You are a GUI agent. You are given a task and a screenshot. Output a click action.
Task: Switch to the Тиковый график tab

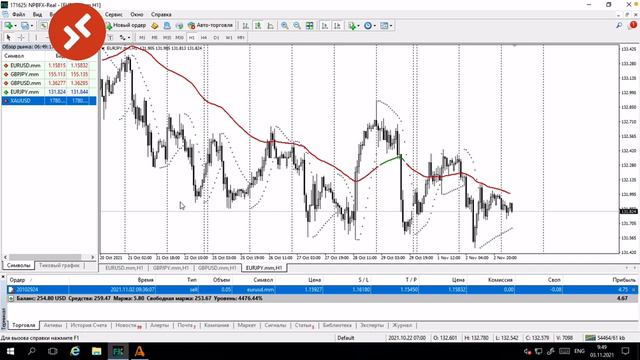pos(59,265)
